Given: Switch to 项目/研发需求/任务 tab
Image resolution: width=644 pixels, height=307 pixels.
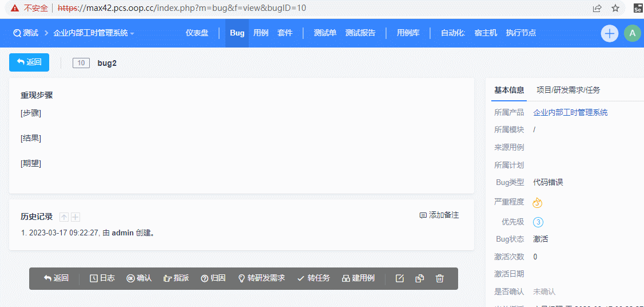Looking at the screenshot, I should pos(568,90).
